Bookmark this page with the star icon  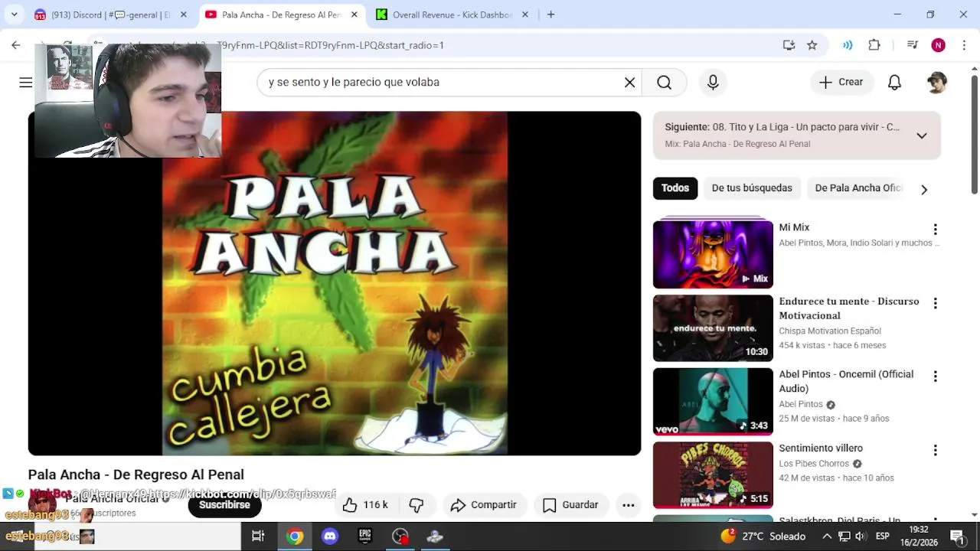tap(812, 45)
